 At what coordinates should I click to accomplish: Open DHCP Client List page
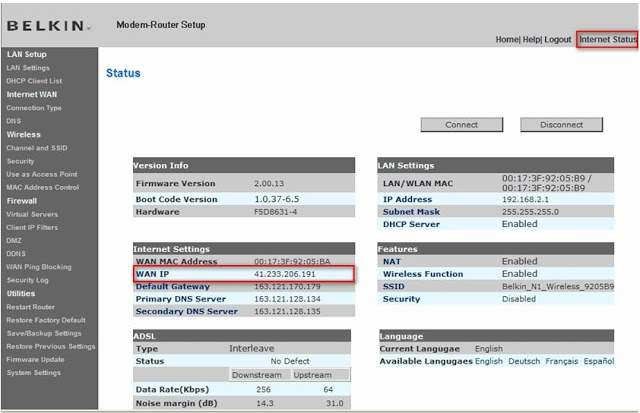[x=34, y=81]
